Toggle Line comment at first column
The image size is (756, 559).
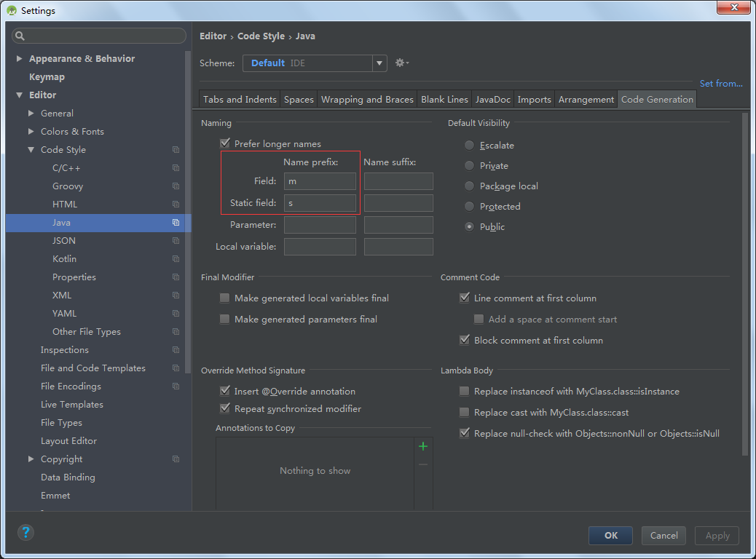[x=464, y=298]
